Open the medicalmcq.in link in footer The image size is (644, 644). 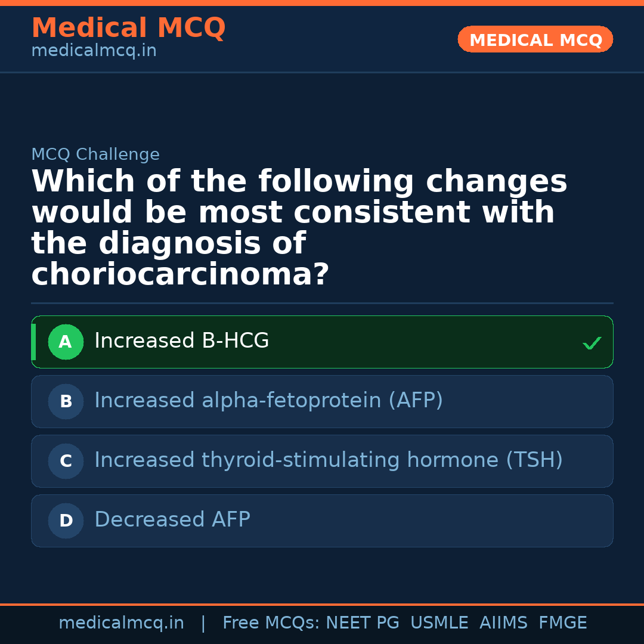coord(121,623)
